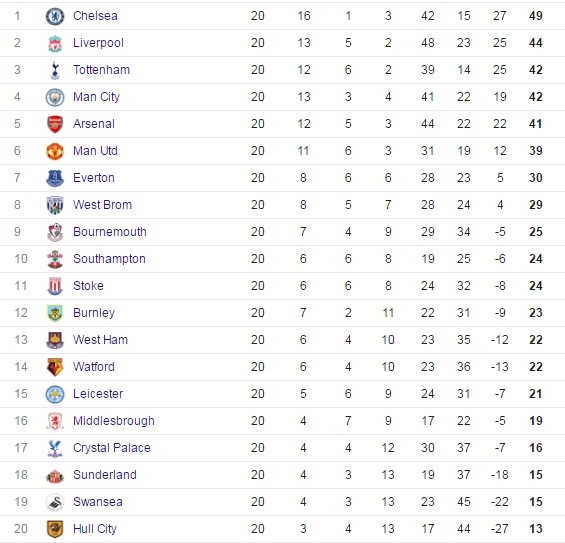Click the Arsenal cannon crest
Screen dimensions: 565x543
click(x=55, y=124)
